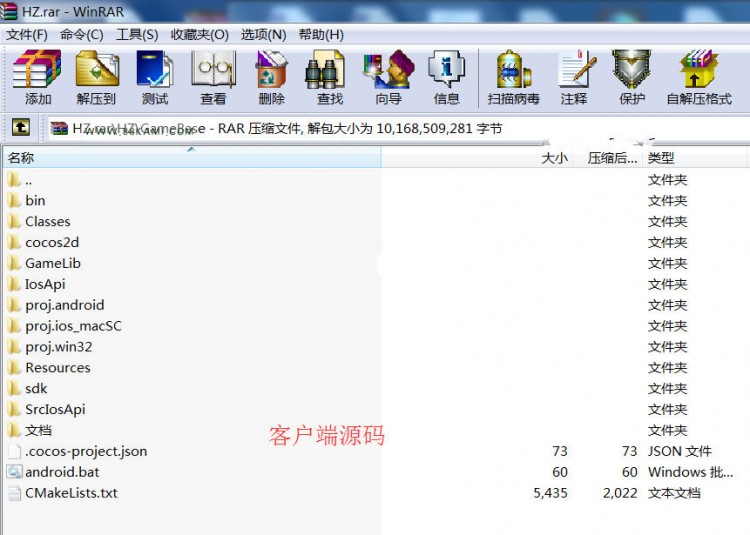
Task: Go up one level with arrow button
Action: click(x=21, y=127)
